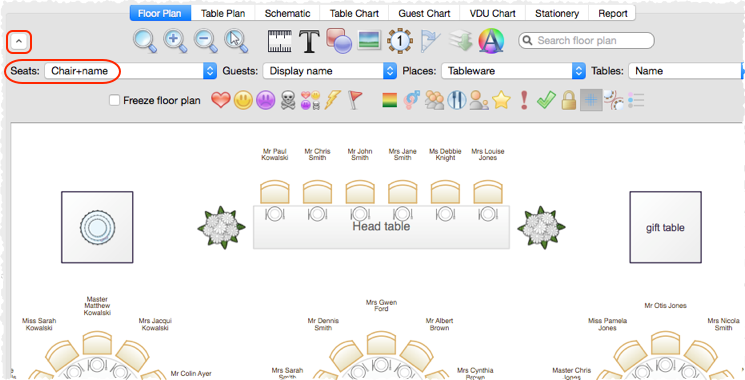Click the mixed faces proximity icon
This screenshot has height=380, width=745.
click(310, 100)
